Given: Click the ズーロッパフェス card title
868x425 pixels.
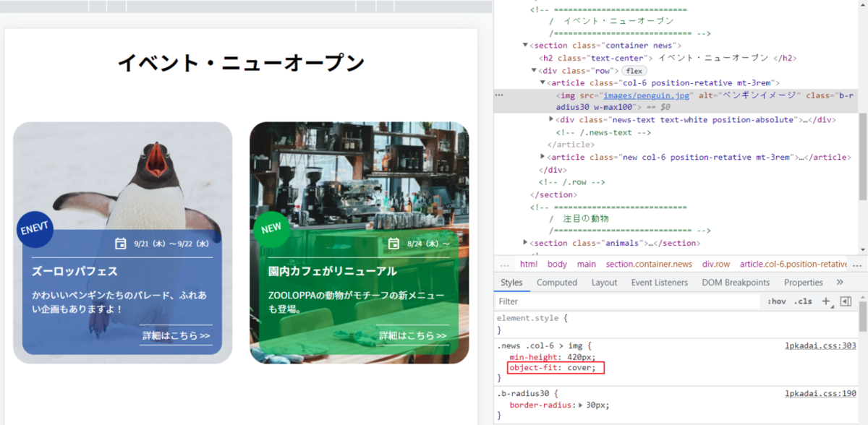Looking at the screenshot, I should click(75, 271).
